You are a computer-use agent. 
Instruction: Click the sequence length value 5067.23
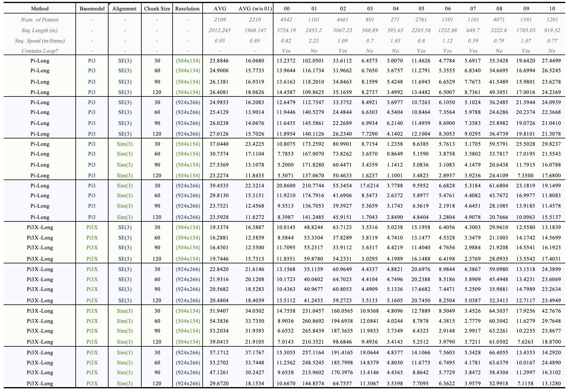click(343, 30)
